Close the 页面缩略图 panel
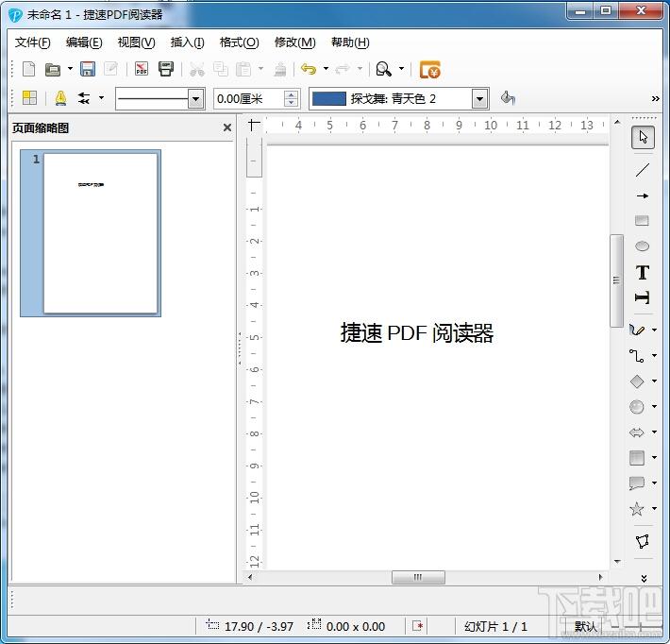Viewport: 670px width, 644px height. tap(227, 127)
